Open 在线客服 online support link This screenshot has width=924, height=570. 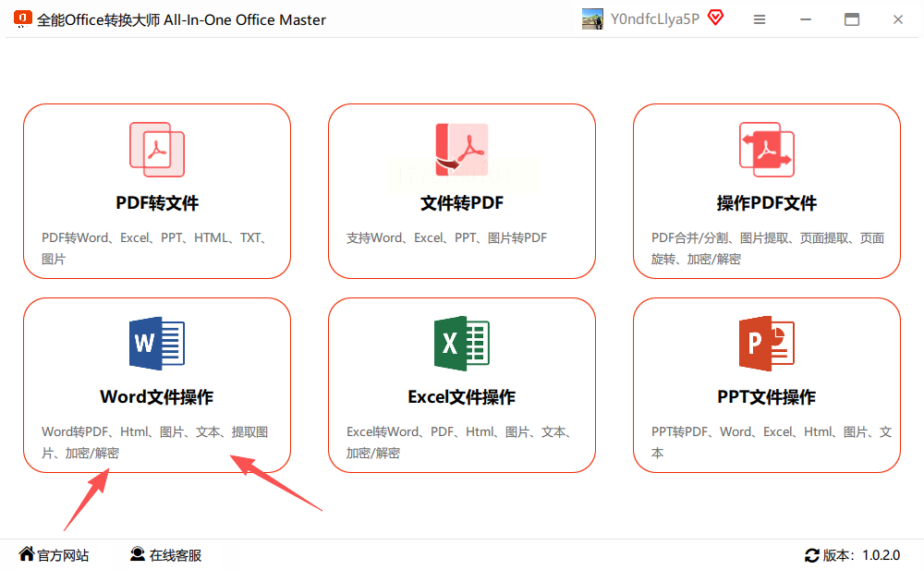pyautogui.click(x=176, y=555)
